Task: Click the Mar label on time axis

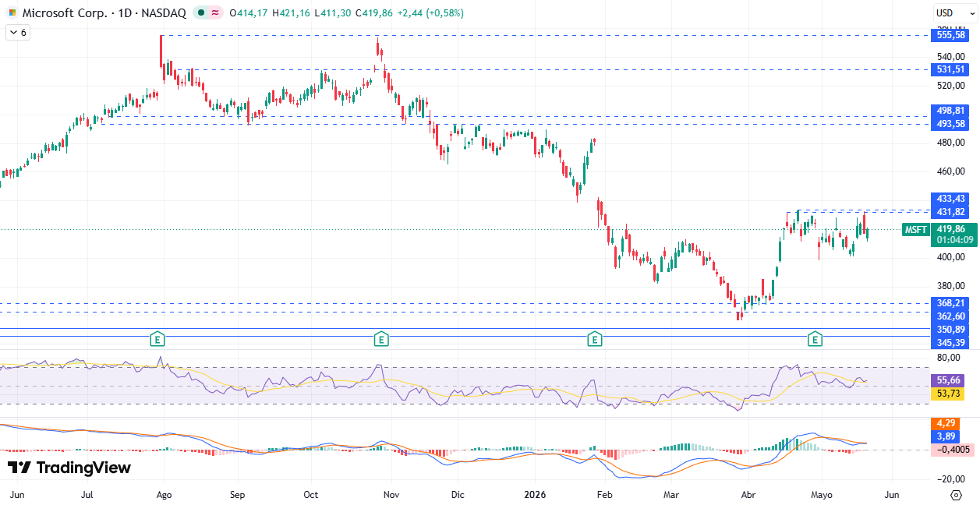Action: [670, 494]
